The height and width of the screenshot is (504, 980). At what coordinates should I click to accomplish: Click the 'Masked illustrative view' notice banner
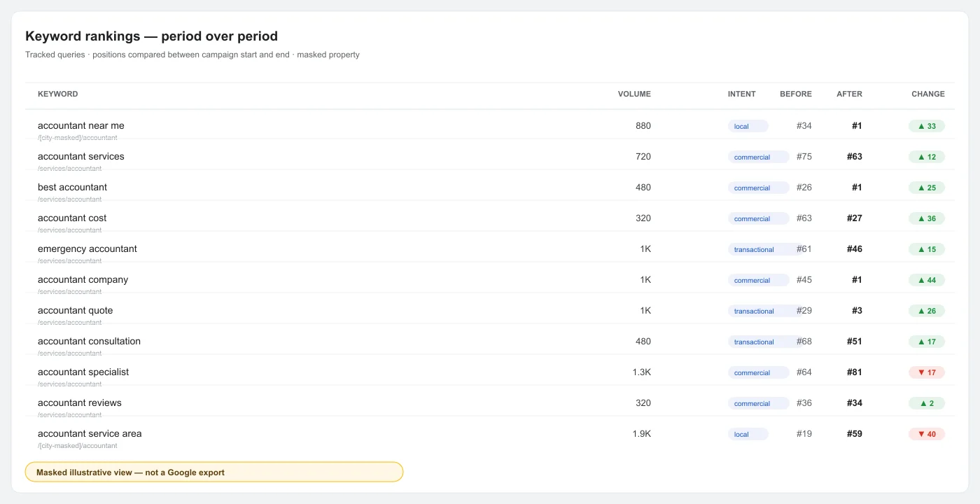(214, 472)
